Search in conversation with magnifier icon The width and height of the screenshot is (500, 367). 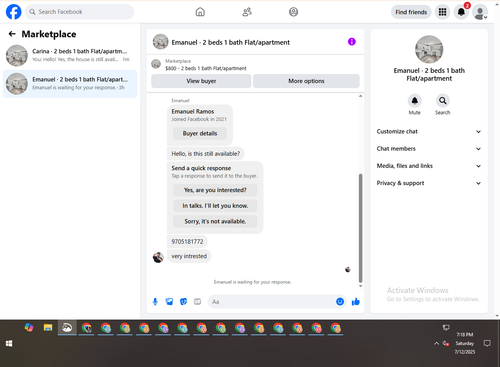(x=442, y=100)
